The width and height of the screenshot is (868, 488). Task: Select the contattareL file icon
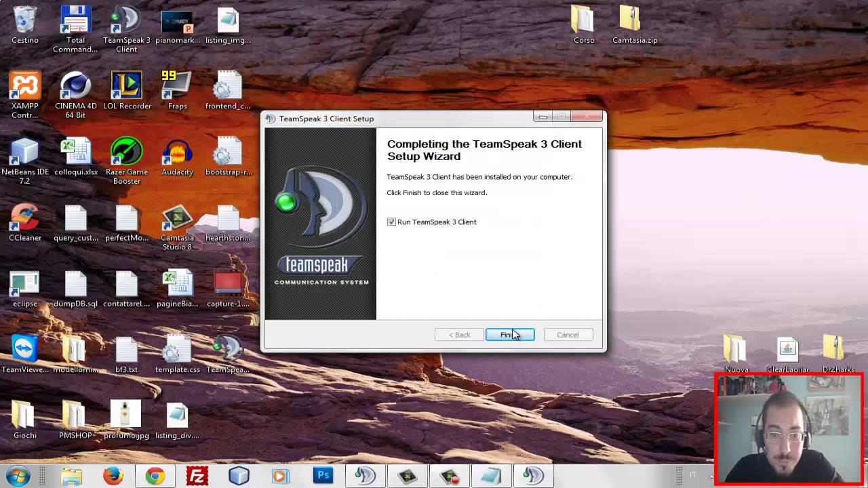pyautogui.click(x=126, y=288)
